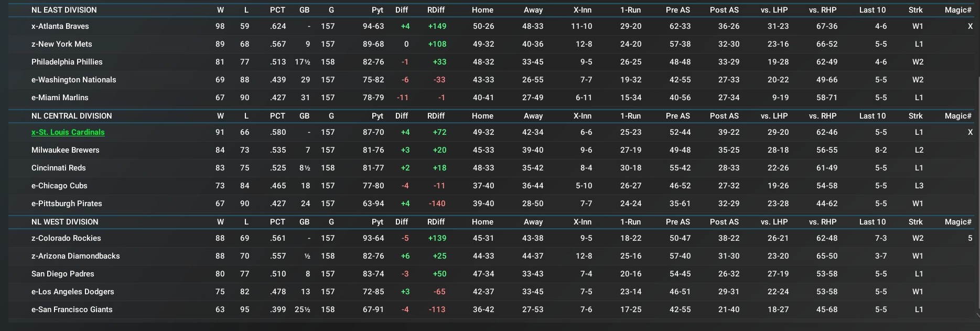Sort NL East Division by PCT column
Screen dimensions: 980x331
coord(277,10)
